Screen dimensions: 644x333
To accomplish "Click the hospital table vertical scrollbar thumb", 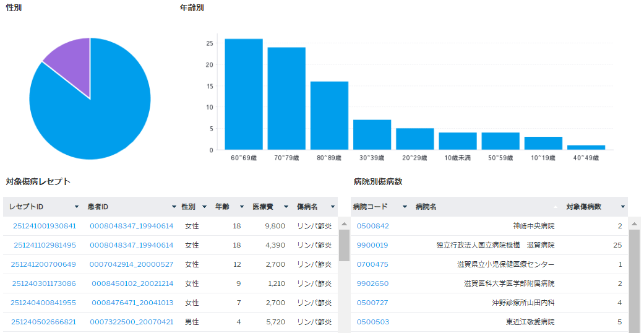I will coord(634,279).
